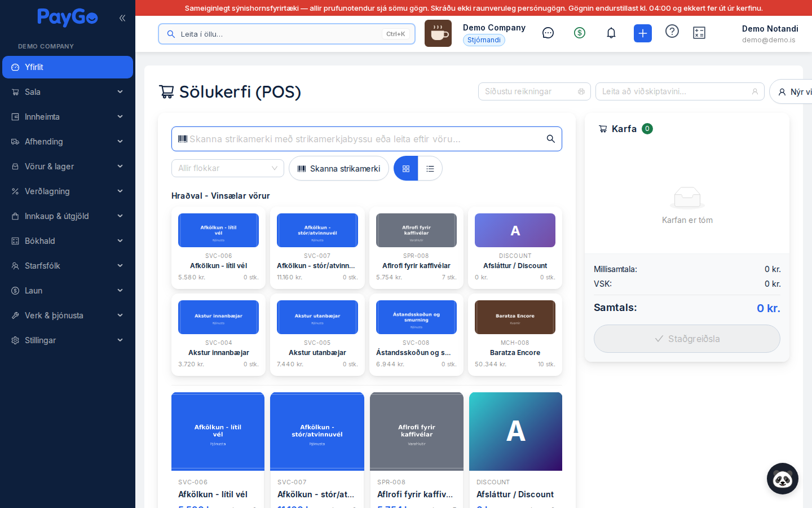Open the help question mark icon

672,31
